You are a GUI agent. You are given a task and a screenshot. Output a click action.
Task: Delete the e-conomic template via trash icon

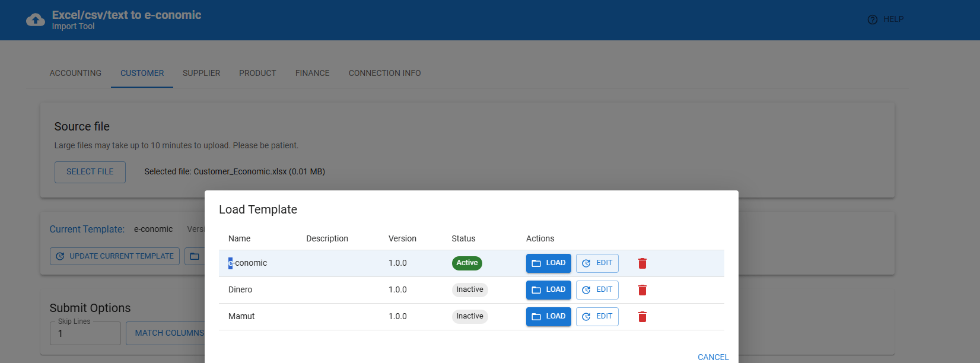point(642,263)
